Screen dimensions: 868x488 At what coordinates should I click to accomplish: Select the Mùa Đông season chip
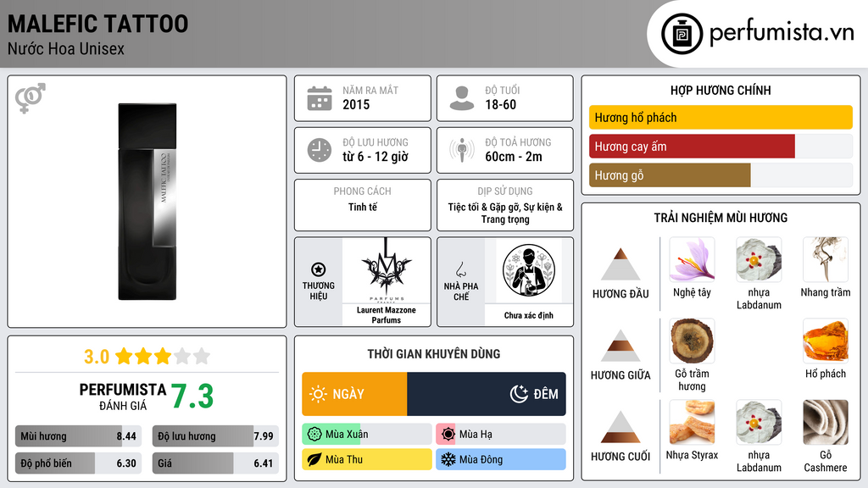tap(500, 459)
